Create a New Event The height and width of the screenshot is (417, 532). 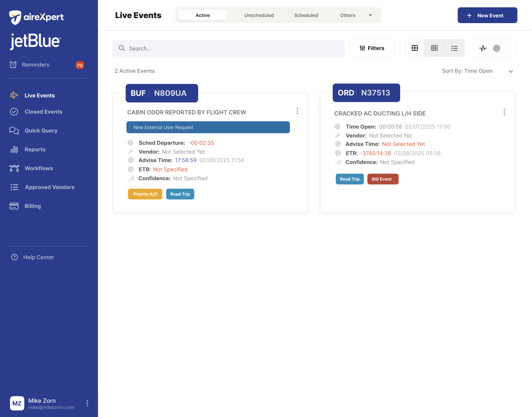point(487,15)
